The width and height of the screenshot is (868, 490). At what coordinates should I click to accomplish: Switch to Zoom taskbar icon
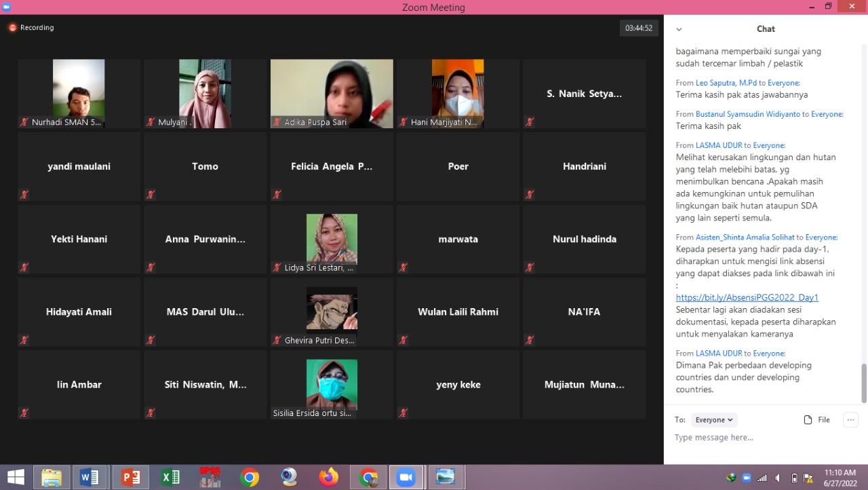[406, 478]
